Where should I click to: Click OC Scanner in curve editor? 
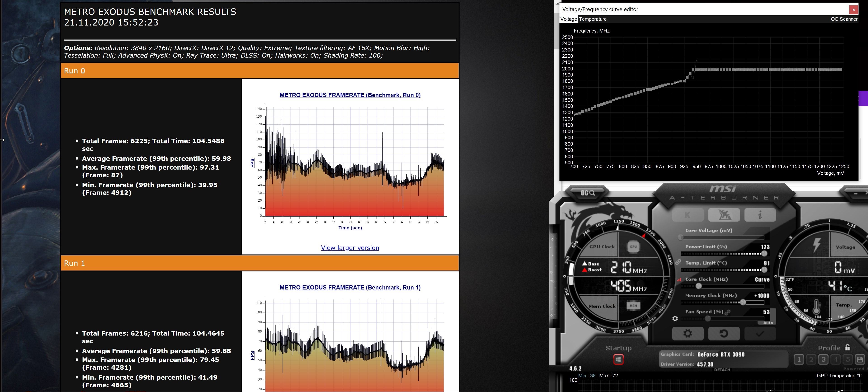pos(844,19)
